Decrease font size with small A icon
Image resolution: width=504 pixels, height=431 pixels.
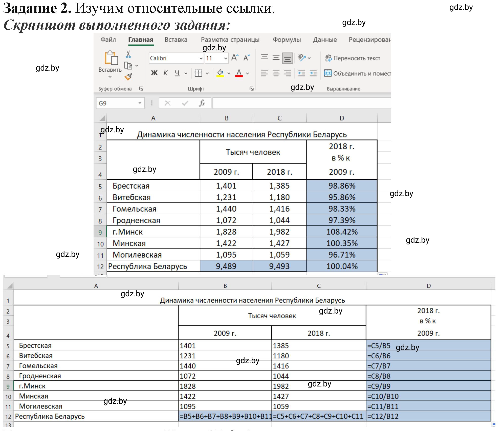coord(247,58)
